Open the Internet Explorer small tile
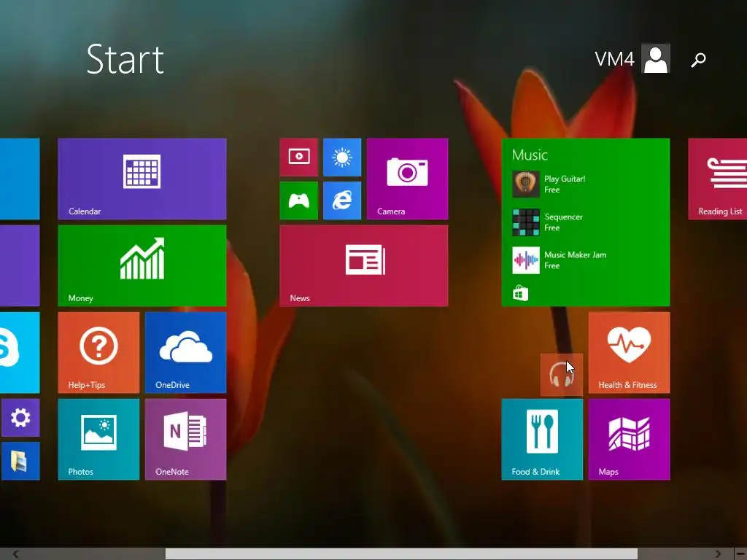 [342, 201]
